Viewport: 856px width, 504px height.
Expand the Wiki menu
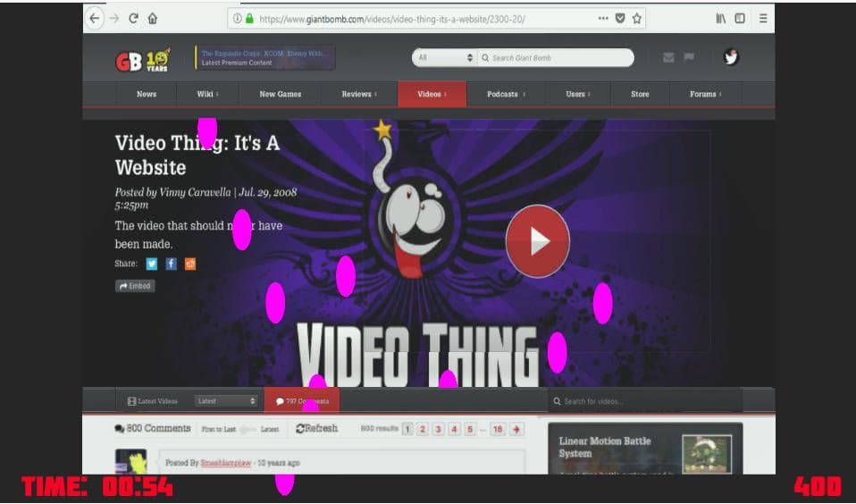[207, 94]
